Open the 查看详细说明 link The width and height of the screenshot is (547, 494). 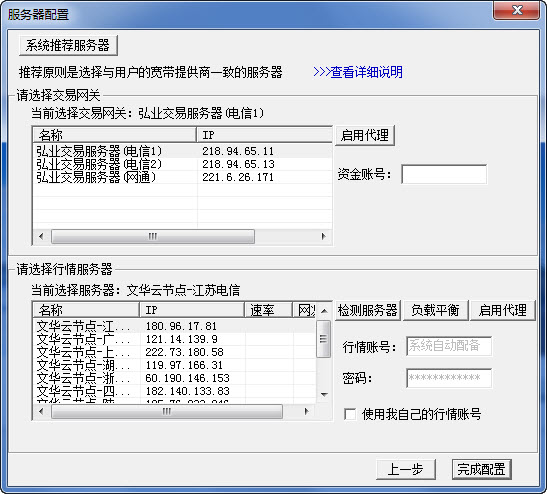[x=358, y=72]
